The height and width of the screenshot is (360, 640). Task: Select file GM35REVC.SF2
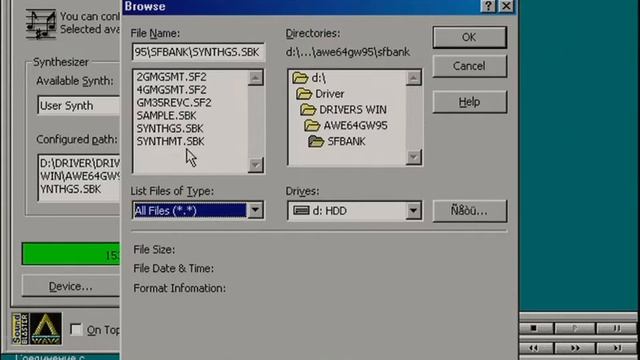point(174,102)
